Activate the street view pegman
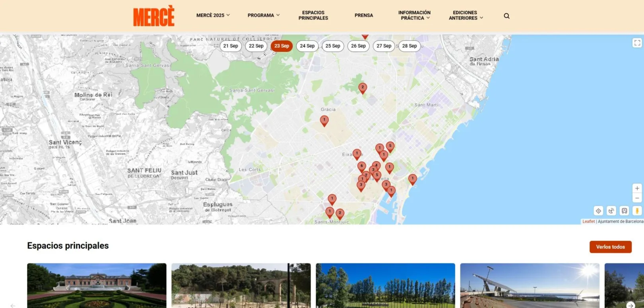 (637, 211)
